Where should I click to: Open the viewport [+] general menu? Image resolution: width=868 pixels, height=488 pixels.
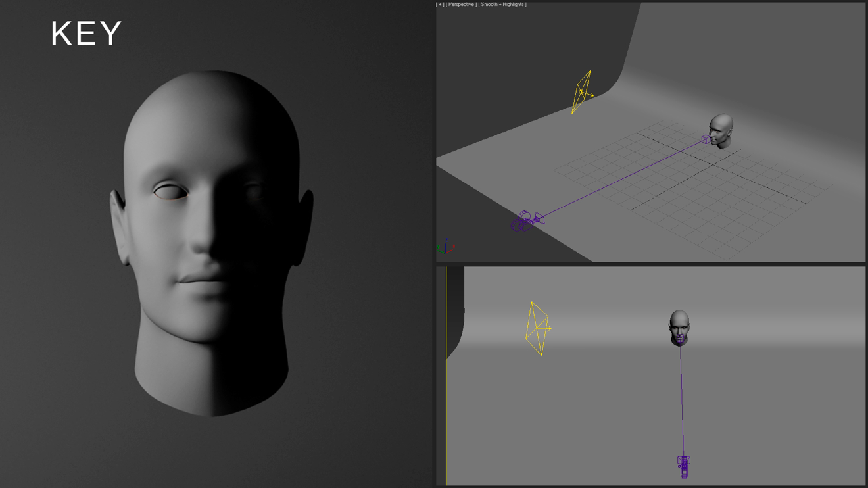(x=440, y=4)
